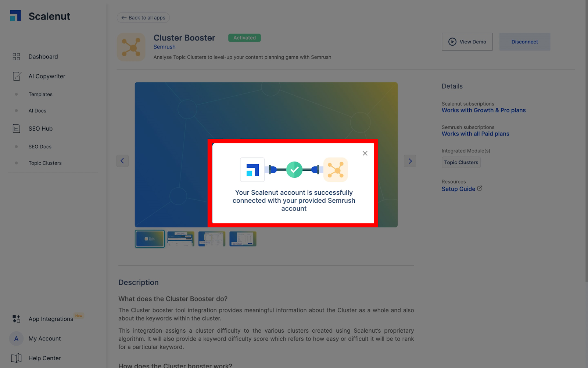Select the fourth screenshot thumbnail
The width and height of the screenshot is (588, 368).
pos(243,239)
